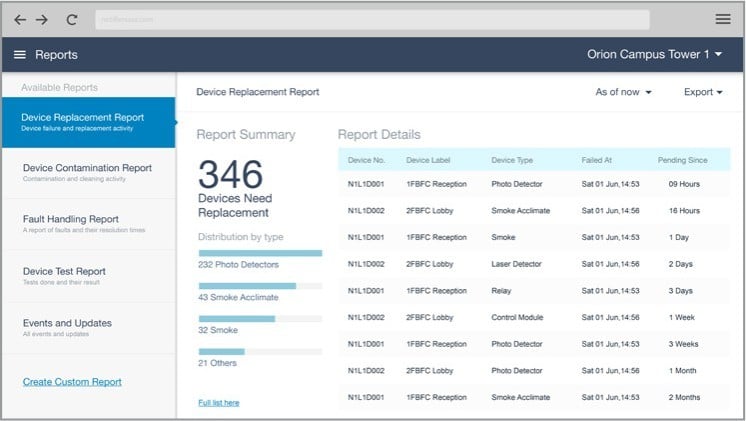The width and height of the screenshot is (746, 421).
Task: Open the As of now dropdown
Action: click(x=623, y=92)
